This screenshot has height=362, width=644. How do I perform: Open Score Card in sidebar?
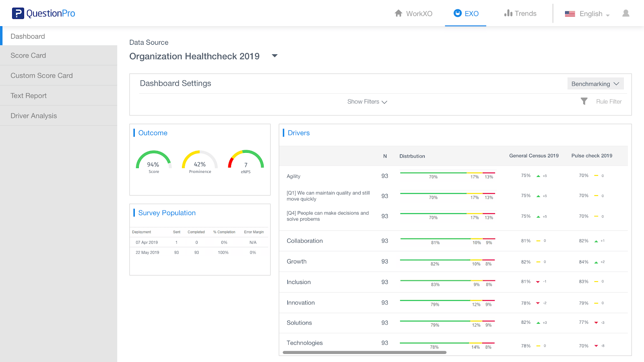pyautogui.click(x=28, y=56)
